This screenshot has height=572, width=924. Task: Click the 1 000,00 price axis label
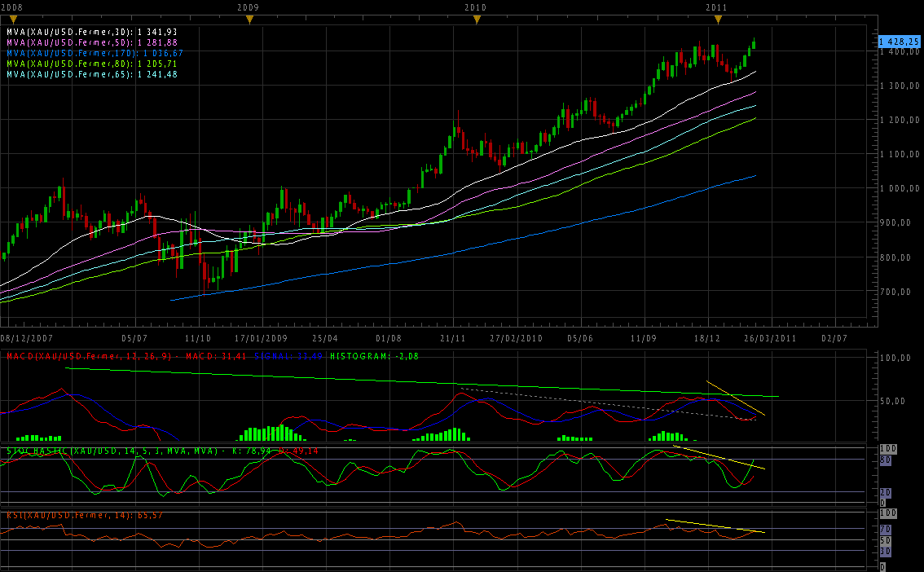click(900, 188)
